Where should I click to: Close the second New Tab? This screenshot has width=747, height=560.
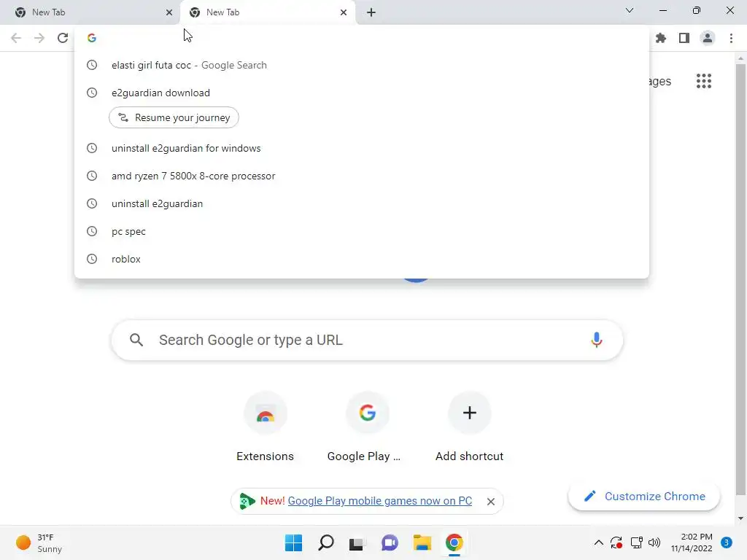(344, 12)
